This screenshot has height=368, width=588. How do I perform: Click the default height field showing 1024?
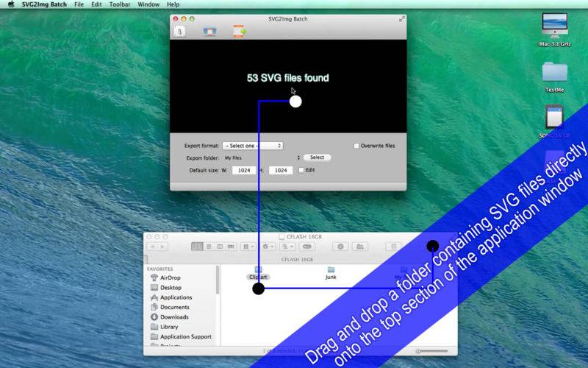click(281, 170)
